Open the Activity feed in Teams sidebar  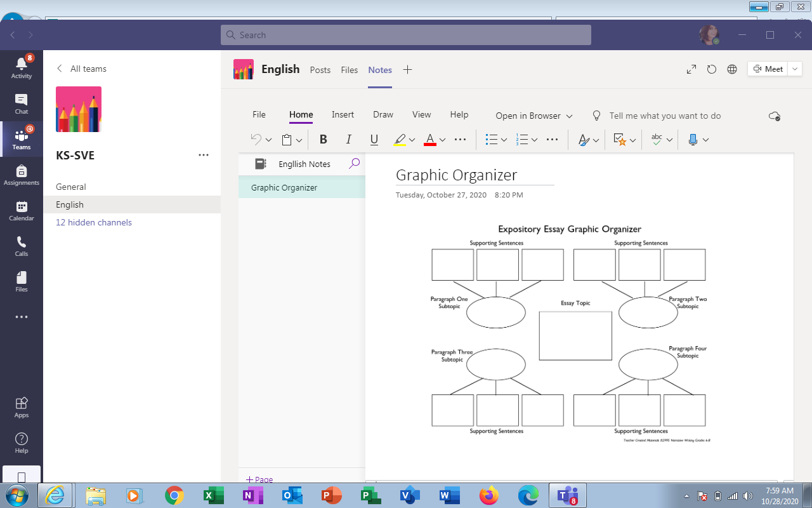tap(22, 67)
